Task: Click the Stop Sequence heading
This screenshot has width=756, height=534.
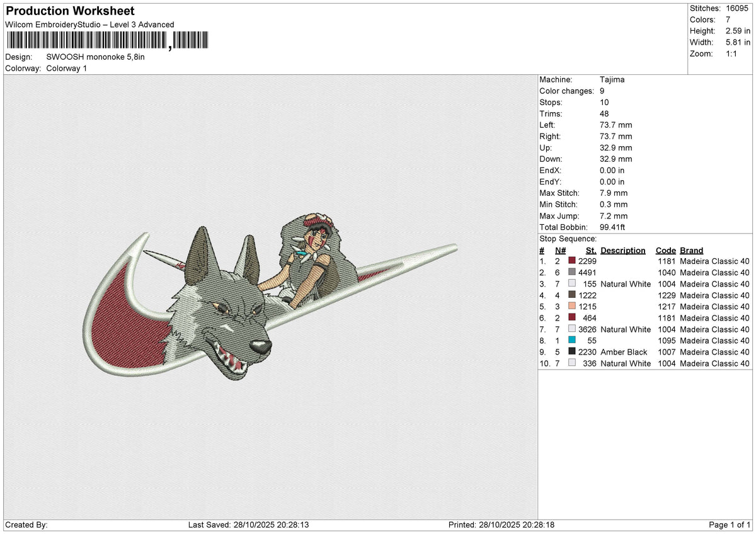Action: (x=568, y=239)
